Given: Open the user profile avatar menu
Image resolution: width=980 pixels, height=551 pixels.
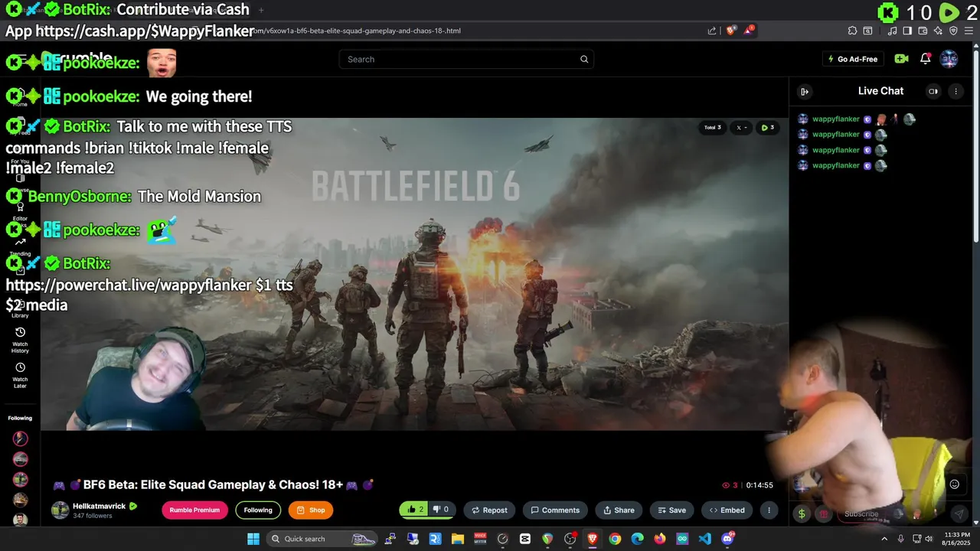Looking at the screenshot, I should point(949,59).
